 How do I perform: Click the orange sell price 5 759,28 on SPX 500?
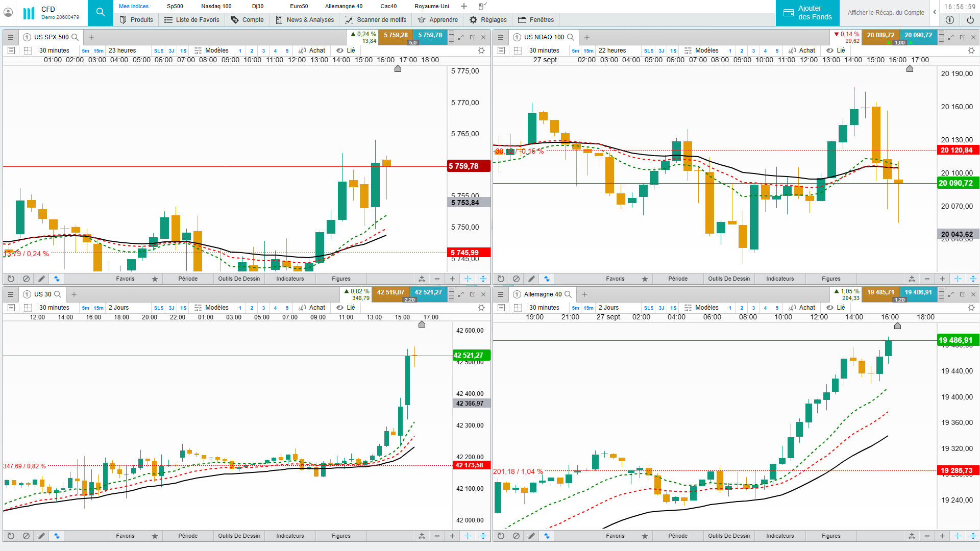point(396,35)
